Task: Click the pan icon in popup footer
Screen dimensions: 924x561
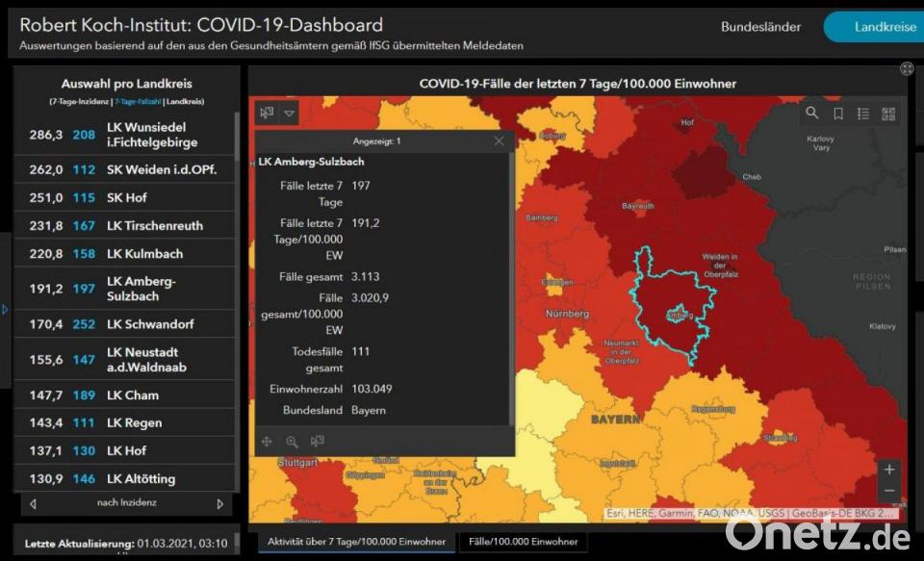Action: (267, 442)
